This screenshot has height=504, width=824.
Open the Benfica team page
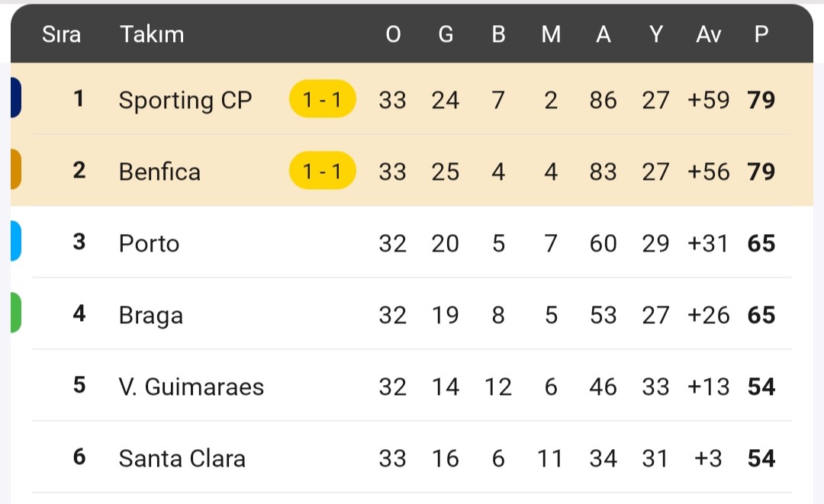pos(159,172)
